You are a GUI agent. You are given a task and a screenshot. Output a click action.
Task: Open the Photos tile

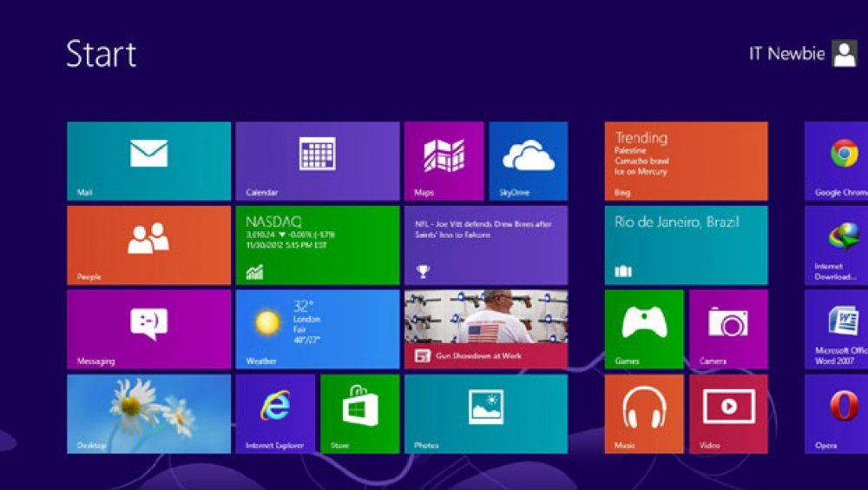[486, 414]
